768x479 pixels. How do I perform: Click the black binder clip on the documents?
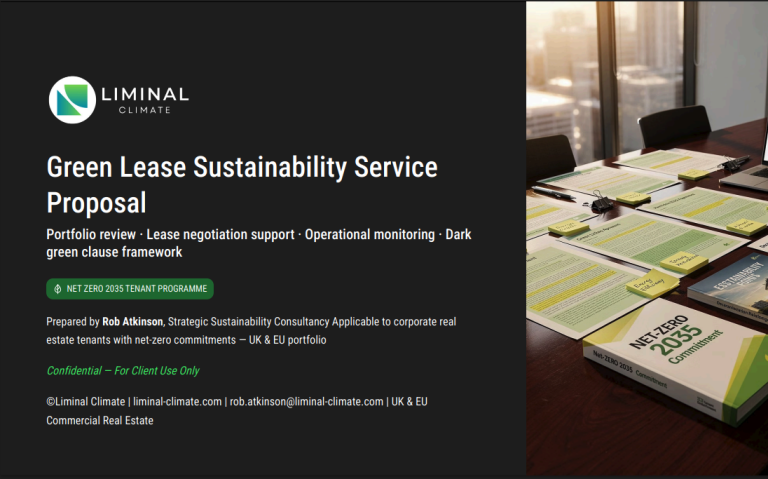pyautogui.click(x=601, y=205)
